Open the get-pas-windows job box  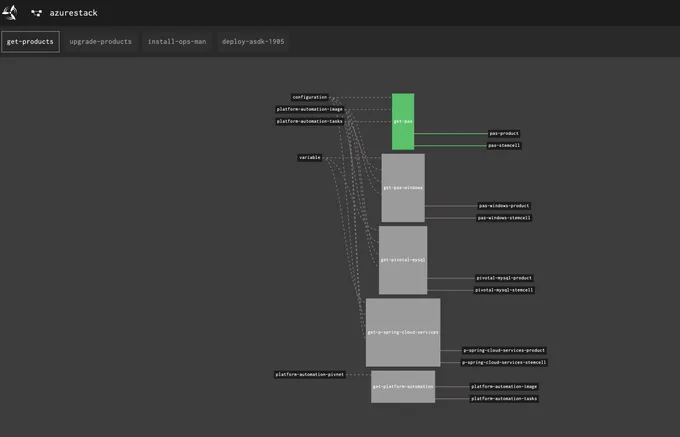tap(403, 188)
